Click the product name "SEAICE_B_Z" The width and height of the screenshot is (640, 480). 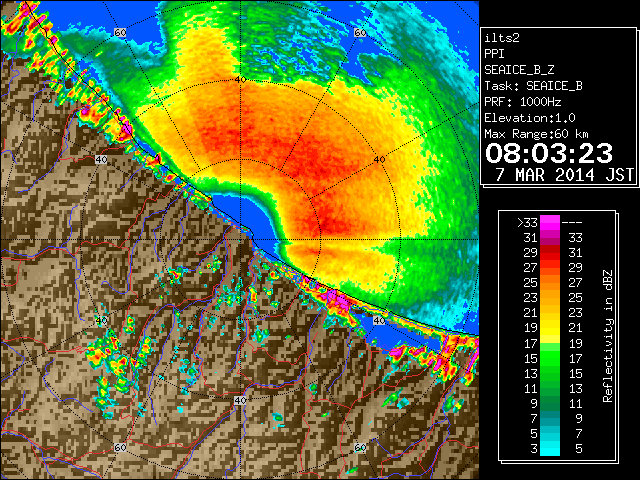tap(519, 70)
